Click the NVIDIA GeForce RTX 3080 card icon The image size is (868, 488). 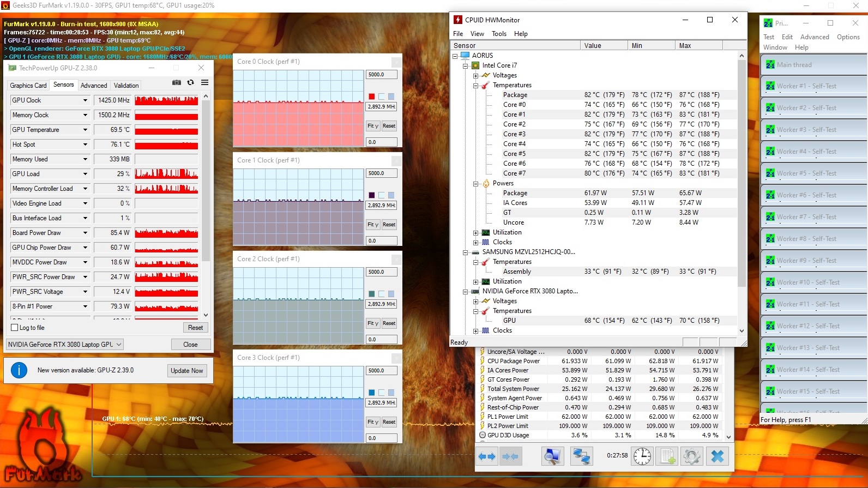[x=475, y=291]
